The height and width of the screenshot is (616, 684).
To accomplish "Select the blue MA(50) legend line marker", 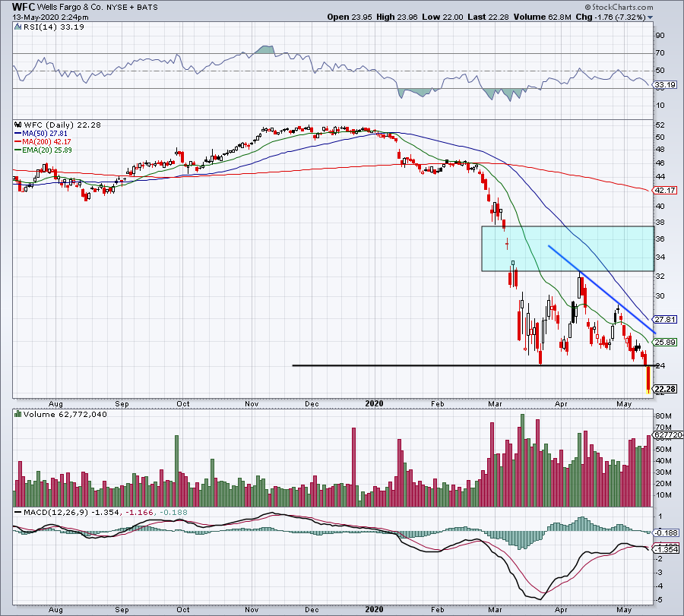I will tap(18, 134).
